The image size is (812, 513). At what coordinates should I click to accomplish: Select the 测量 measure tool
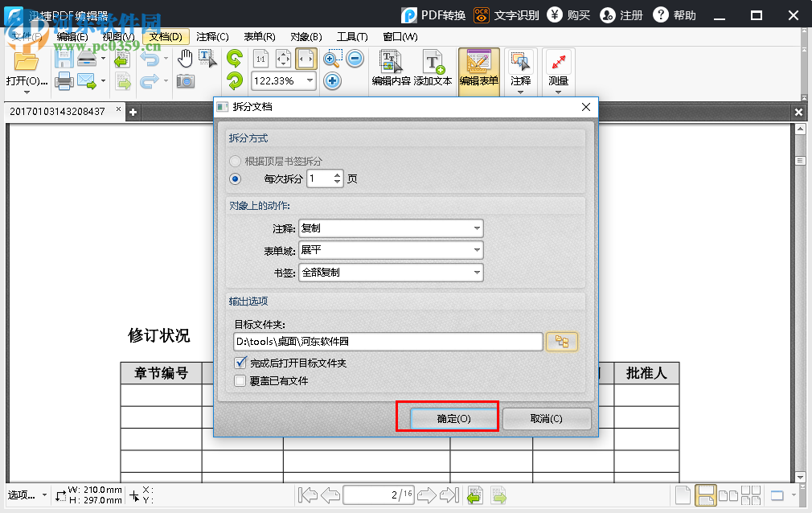pyautogui.click(x=558, y=64)
